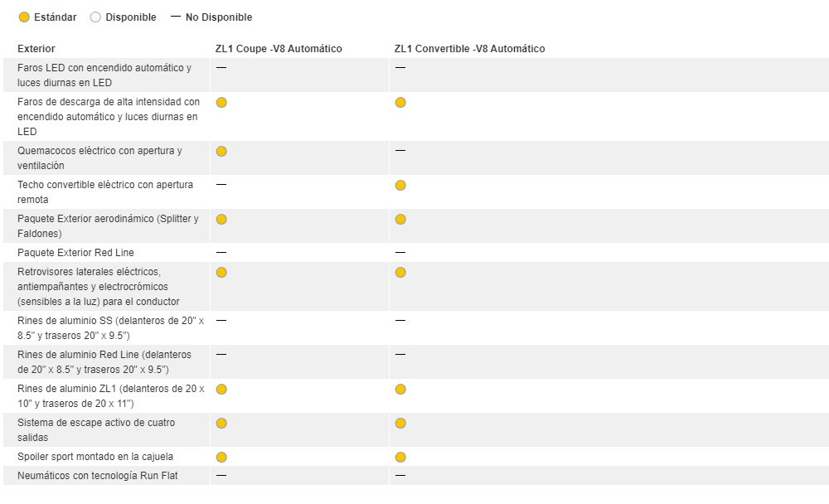The image size is (829, 504).
Task: Click the Spoiler sport dot under ZL1 Coupe
Action: 221,457
